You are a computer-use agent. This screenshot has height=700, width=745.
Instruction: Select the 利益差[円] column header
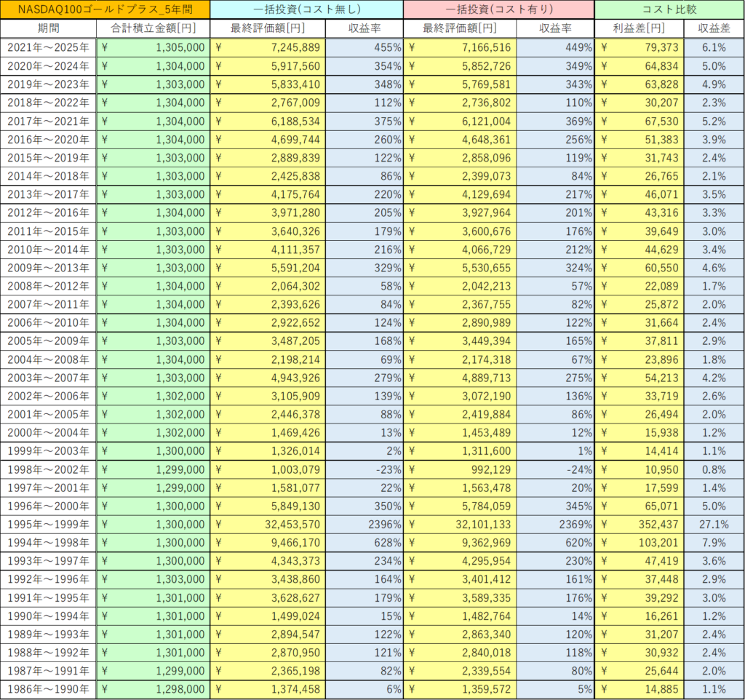[x=639, y=28]
